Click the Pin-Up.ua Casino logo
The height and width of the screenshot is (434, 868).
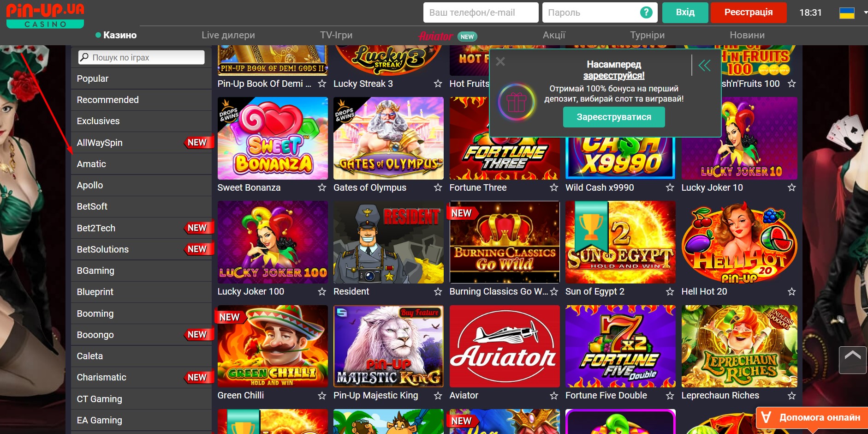[45, 15]
